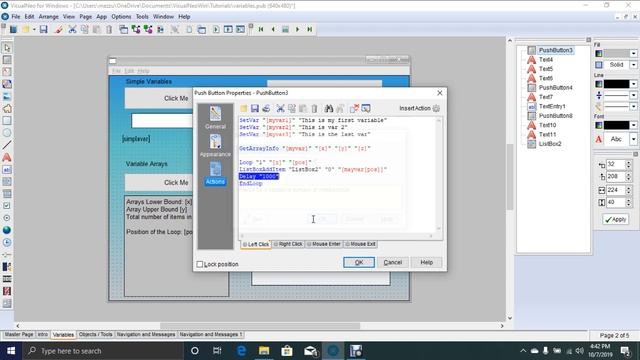The height and width of the screenshot is (360, 640).
Task: Select the text tool (red A) in left toolbox
Action: (x=7, y=157)
